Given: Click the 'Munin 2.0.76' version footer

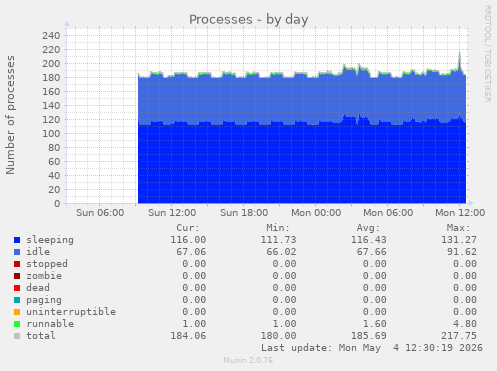Looking at the screenshot, I should click(x=248, y=360).
